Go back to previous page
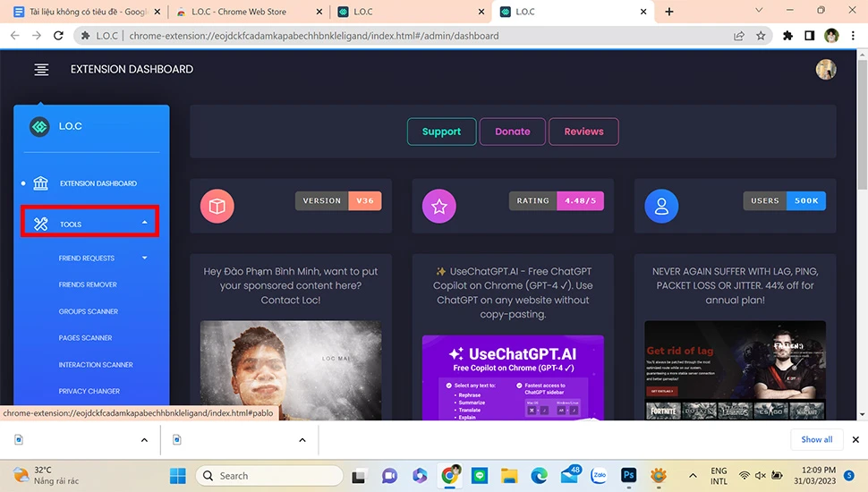 (x=15, y=36)
